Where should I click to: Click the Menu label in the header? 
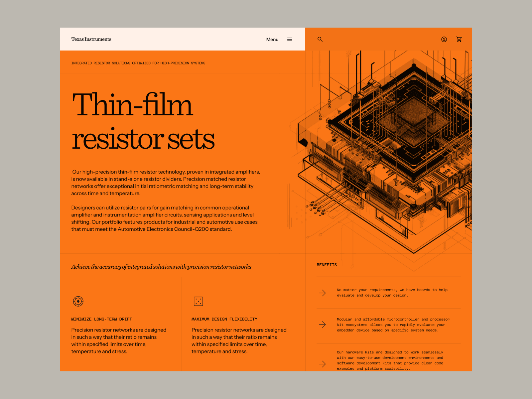point(272,39)
